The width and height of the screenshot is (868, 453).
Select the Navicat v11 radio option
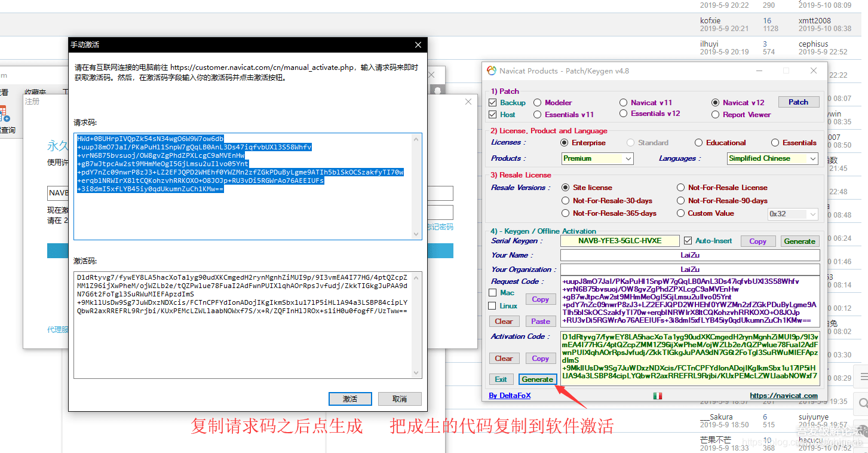pos(624,103)
